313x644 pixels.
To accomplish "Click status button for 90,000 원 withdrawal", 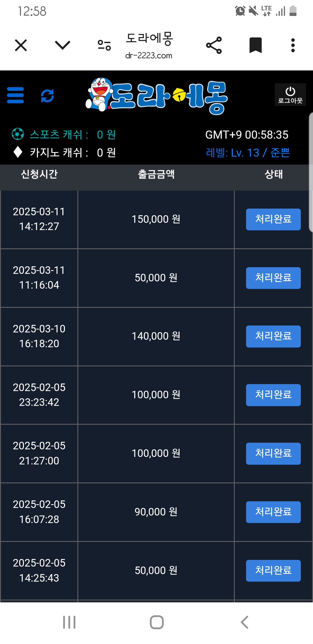I will click(x=273, y=512).
